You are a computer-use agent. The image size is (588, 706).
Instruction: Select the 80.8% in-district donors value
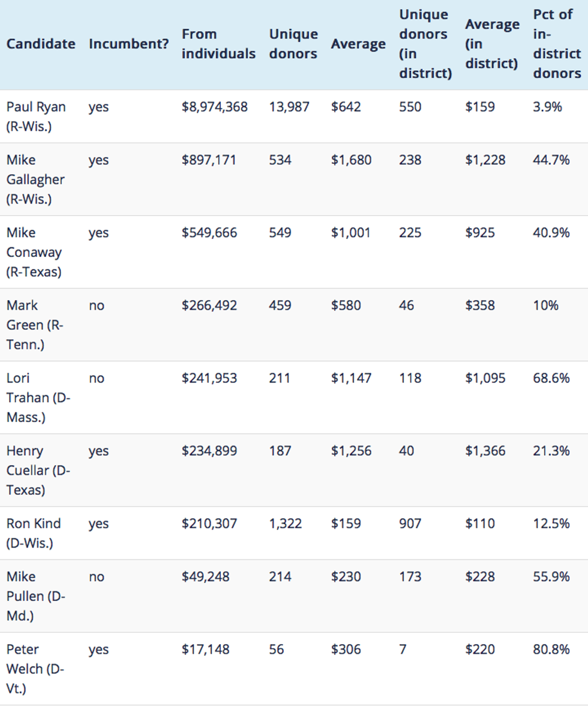[x=551, y=650]
